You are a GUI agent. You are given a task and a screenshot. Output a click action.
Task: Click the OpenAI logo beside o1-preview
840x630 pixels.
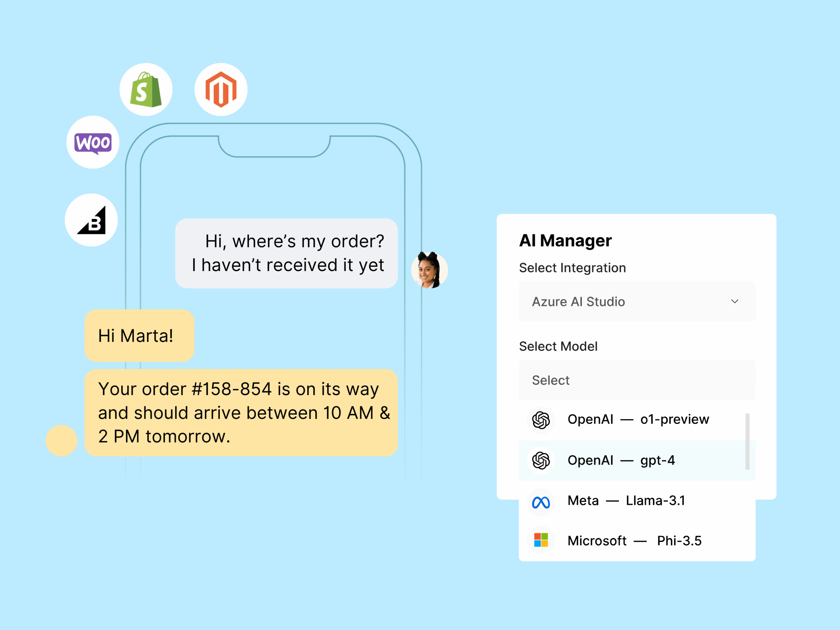(x=541, y=420)
